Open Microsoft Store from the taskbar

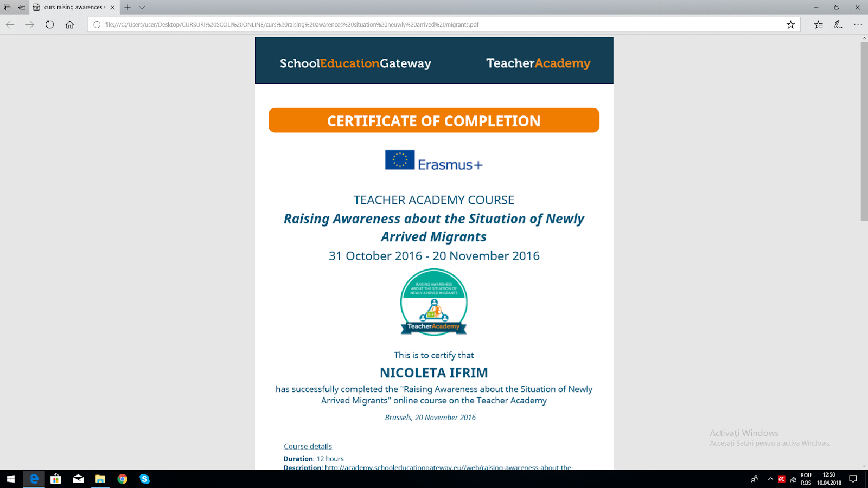(x=56, y=479)
